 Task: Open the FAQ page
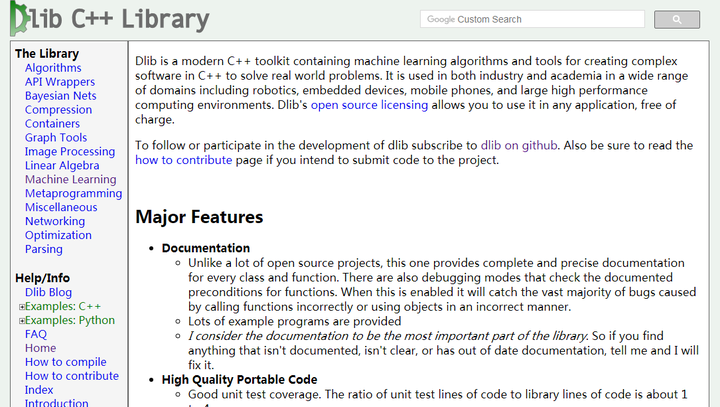pyautogui.click(x=36, y=334)
